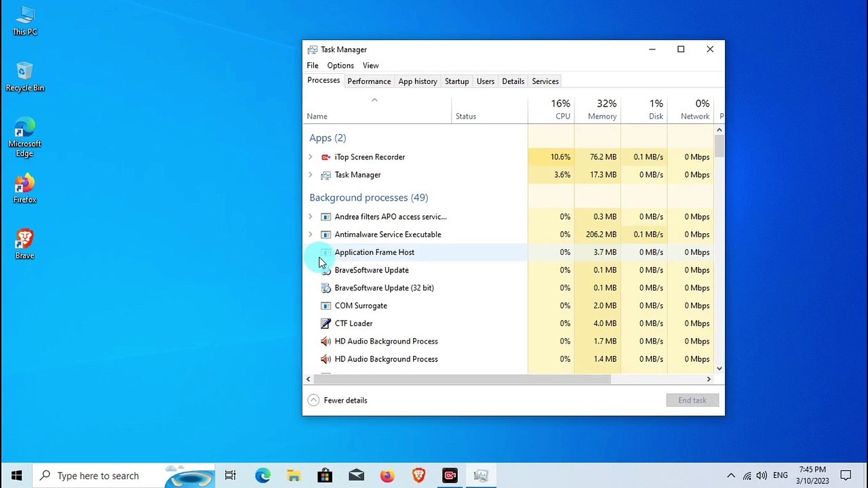Select the Recycle Bin desktop icon
This screenshot has width=868, height=488.
[24, 77]
